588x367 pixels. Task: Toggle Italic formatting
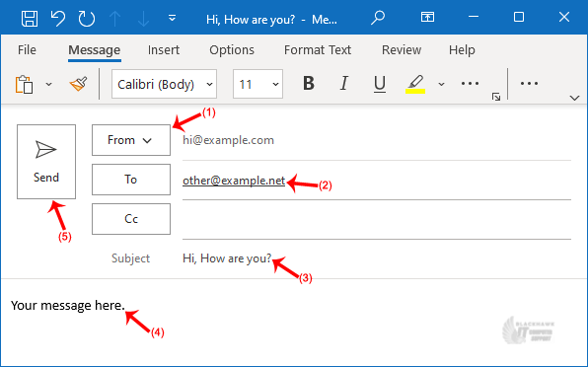tap(344, 83)
